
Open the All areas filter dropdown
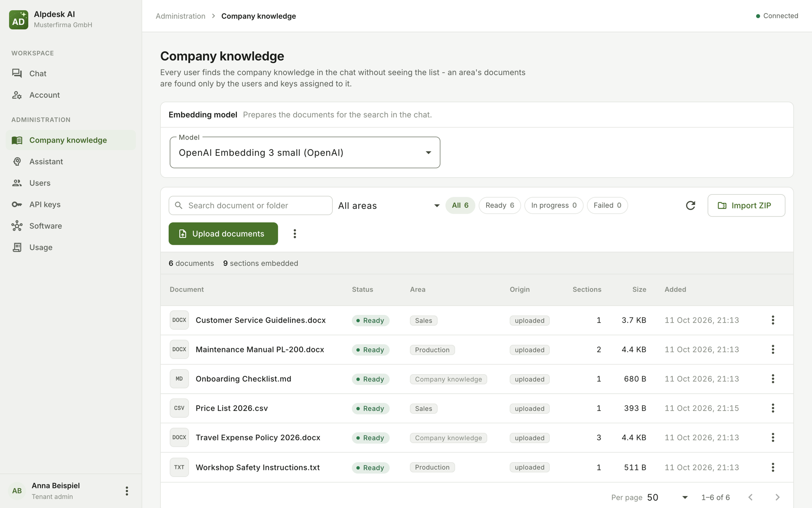click(x=389, y=206)
